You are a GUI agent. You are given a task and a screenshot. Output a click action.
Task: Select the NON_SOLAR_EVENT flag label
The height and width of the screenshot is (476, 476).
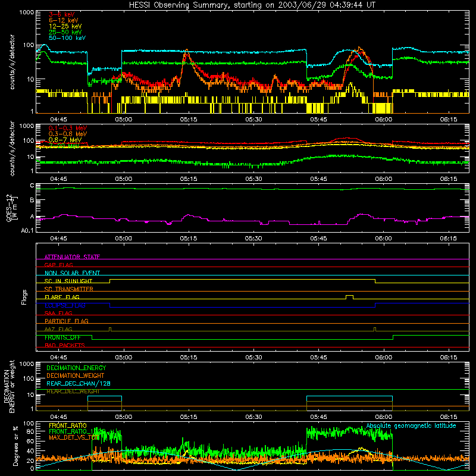click(x=72, y=273)
